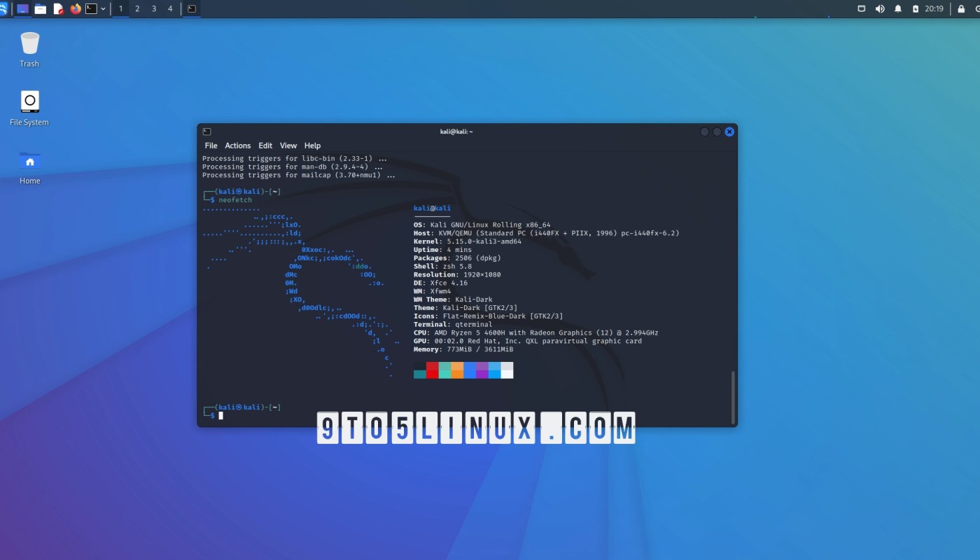980x560 pixels.
Task: Click the 'OS: Kali GNU/Linux Rolling' line
Action: coord(482,225)
